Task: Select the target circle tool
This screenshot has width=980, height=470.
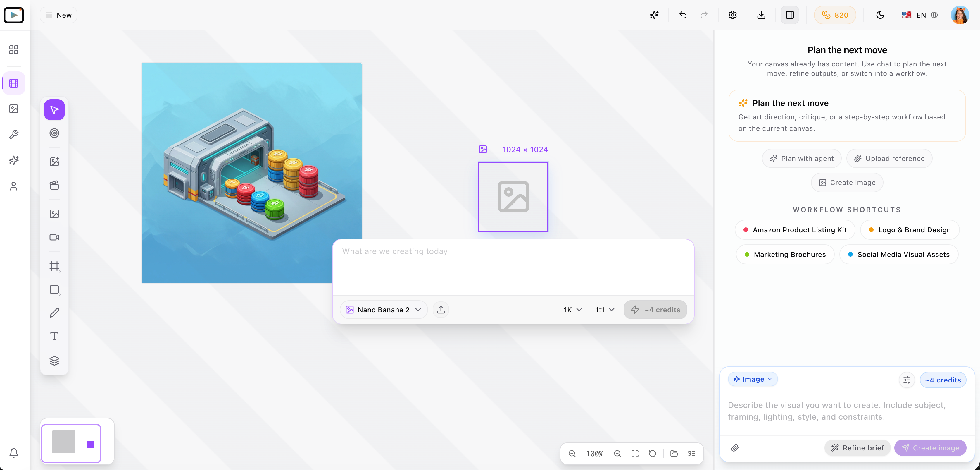Action: click(x=54, y=133)
